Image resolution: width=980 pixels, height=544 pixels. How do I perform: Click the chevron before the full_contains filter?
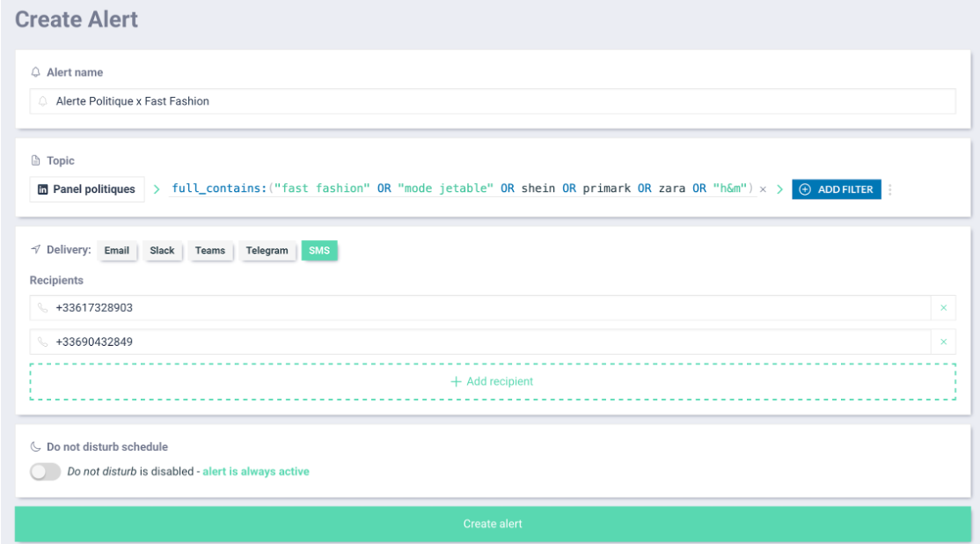(x=157, y=189)
